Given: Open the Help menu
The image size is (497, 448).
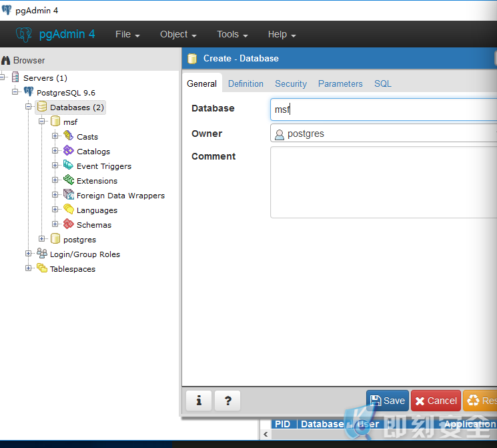Looking at the screenshot, I should pyautogui.click(x=282, y=34).
